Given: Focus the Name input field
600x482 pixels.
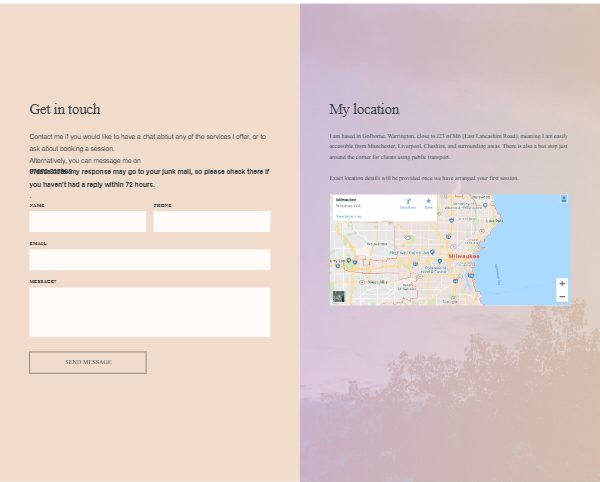Looking at the screenshot, I should tap(88, 221).
